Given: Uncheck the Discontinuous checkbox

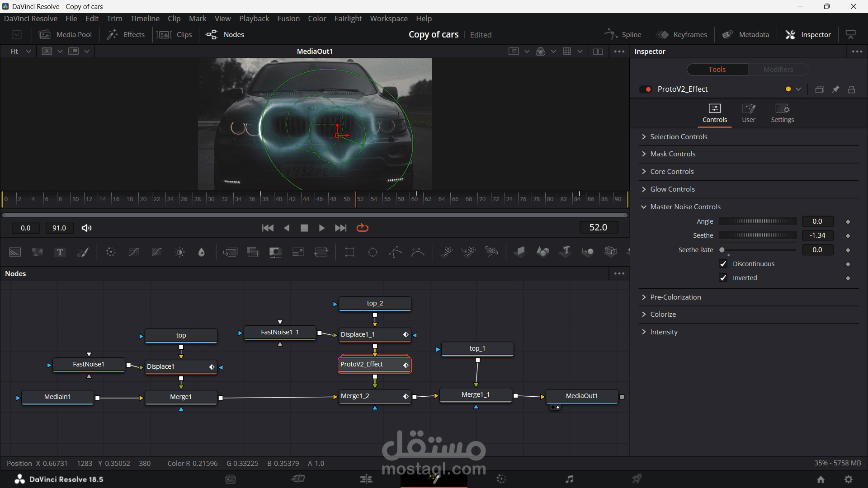Looking at the screenshot, I should [x=723, y=264].
